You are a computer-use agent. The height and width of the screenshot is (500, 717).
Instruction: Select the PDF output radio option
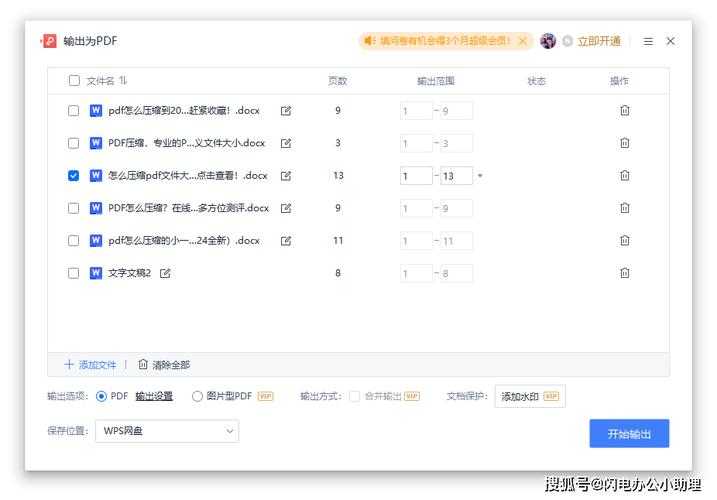(x=102, y=396)
